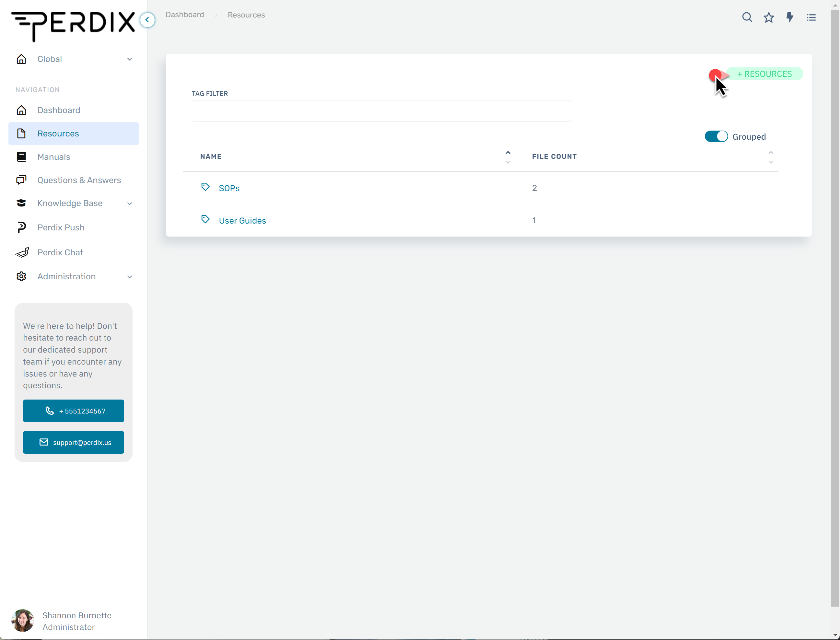The height and width of the screenshot is (640, 840).
Task: Click the NAME column header
Action: pos(211,157)
